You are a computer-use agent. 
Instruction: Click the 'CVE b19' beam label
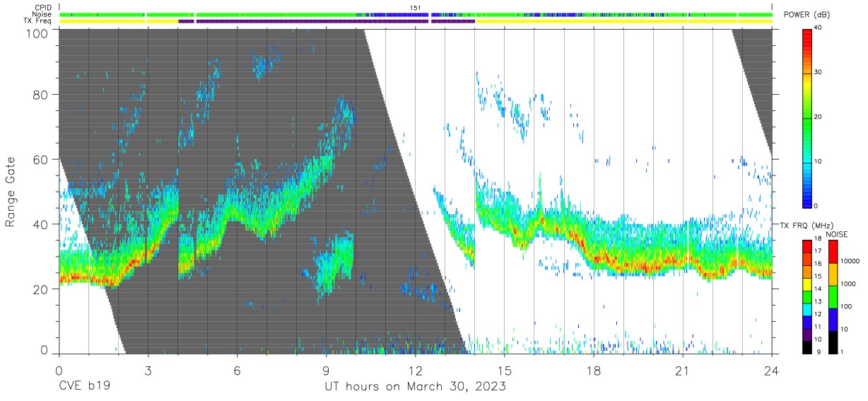83,387
